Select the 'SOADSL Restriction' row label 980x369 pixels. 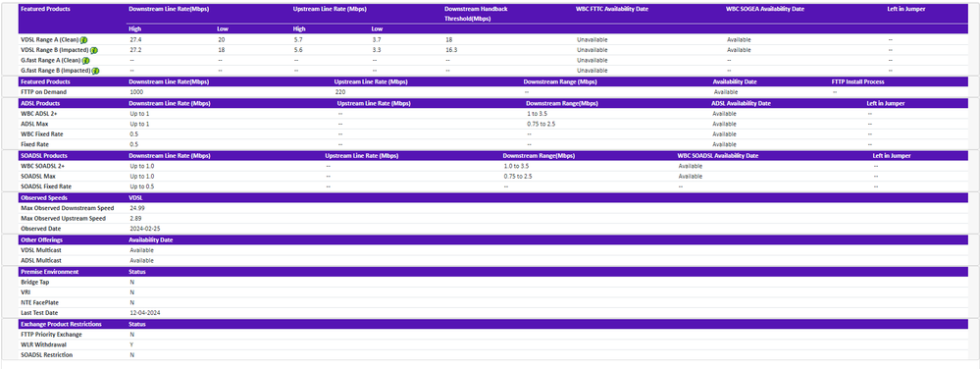(x=46, y=354)
